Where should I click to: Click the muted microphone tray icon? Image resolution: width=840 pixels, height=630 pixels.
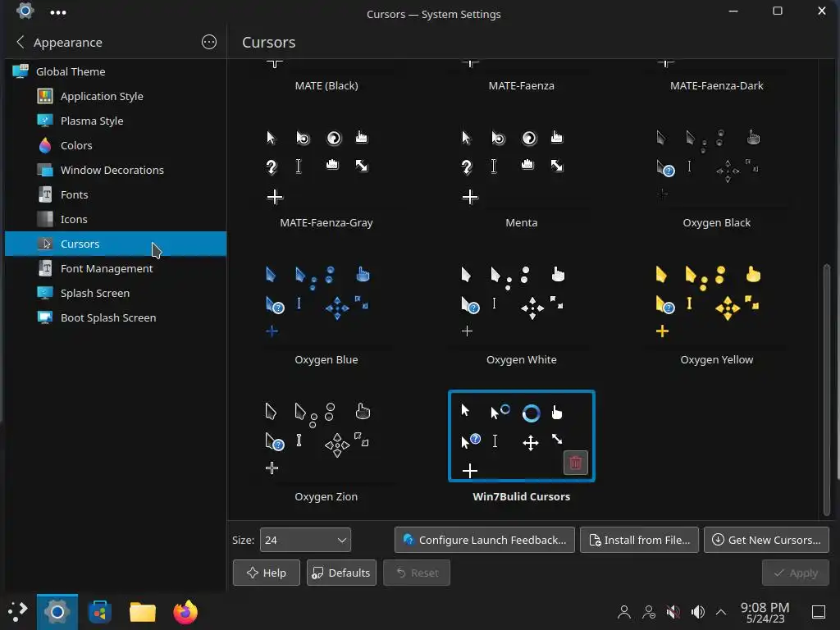pos(673,612)
